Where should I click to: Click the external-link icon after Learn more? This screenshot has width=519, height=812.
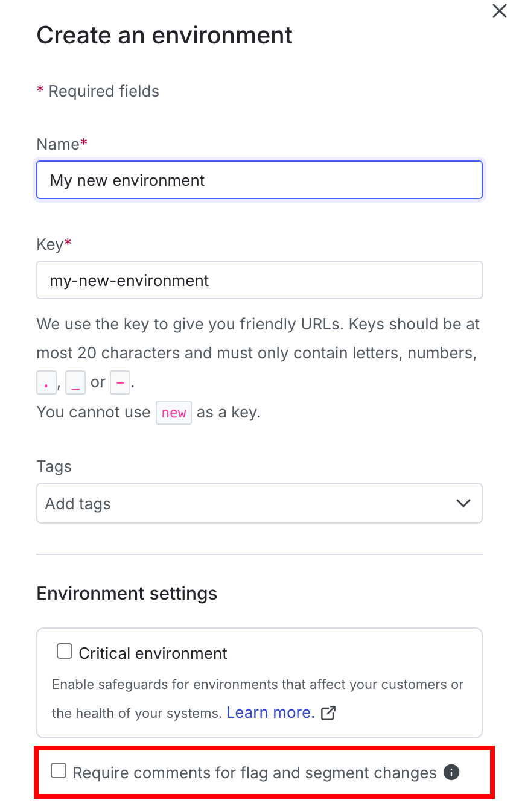click(x=328, y=713)
